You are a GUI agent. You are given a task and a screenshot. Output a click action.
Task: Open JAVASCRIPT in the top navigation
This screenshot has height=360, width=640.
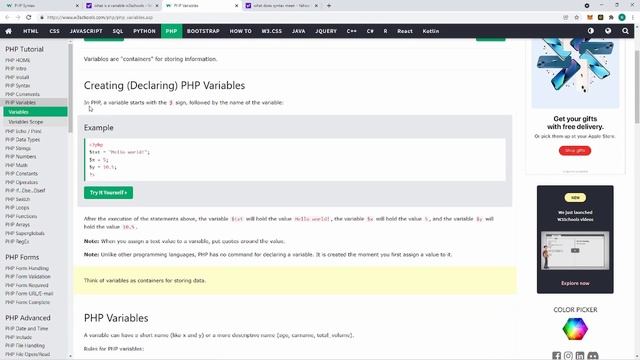86,31
